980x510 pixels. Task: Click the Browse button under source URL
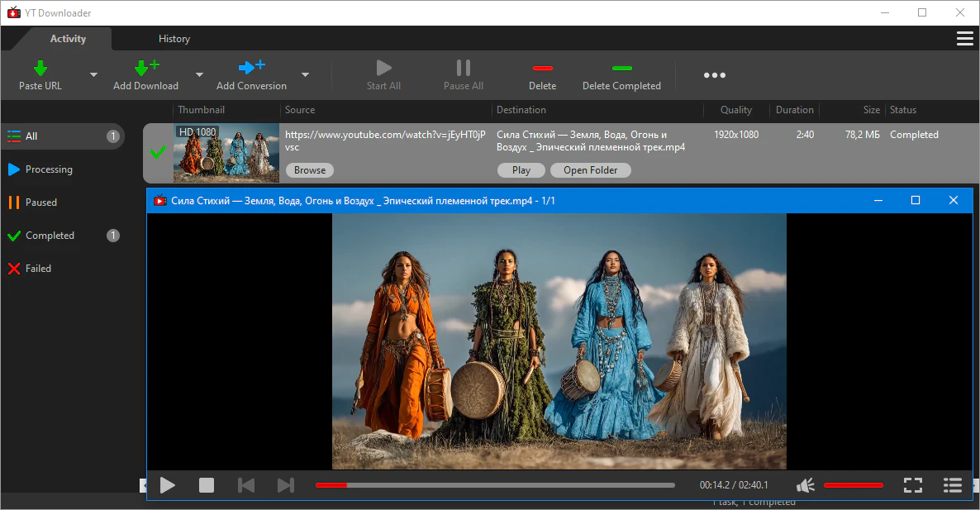(x=309, y=170)
